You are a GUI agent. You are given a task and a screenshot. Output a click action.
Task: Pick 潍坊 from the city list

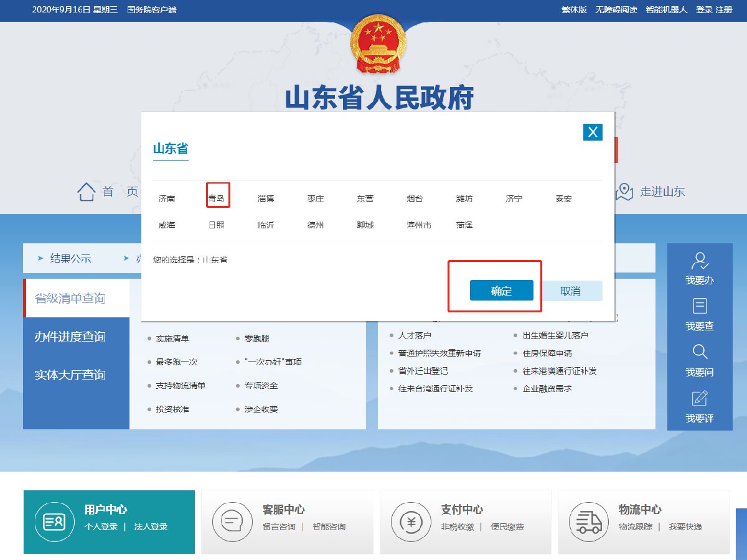point(464,198)
